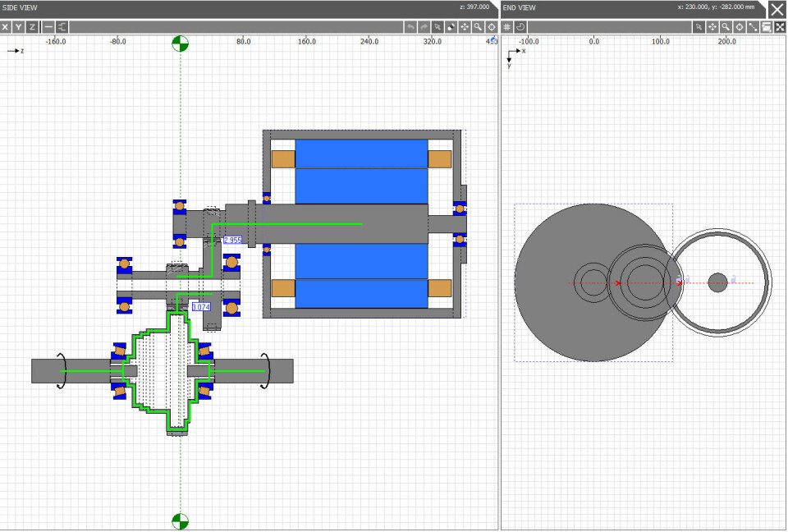
Task: Toggle the Z axis view button
Action: coord(32,27)
